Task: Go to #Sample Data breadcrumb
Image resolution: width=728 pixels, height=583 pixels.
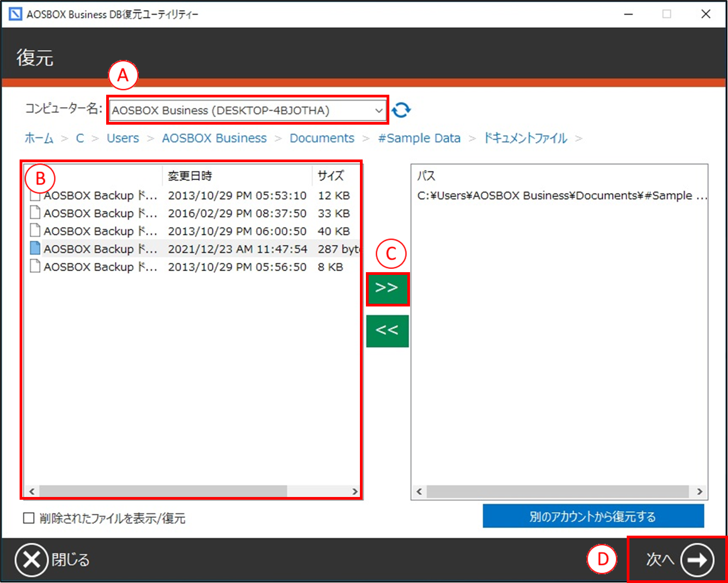Action: click(419, 138)
